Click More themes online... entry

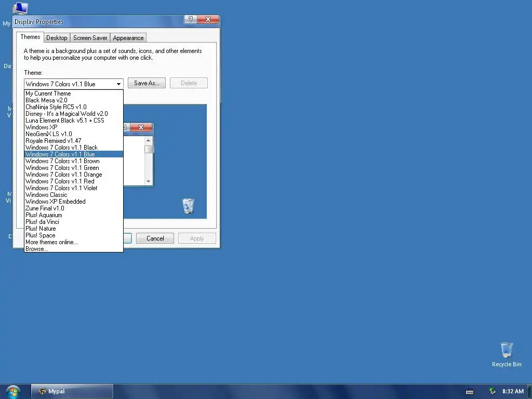coord(74,242)
